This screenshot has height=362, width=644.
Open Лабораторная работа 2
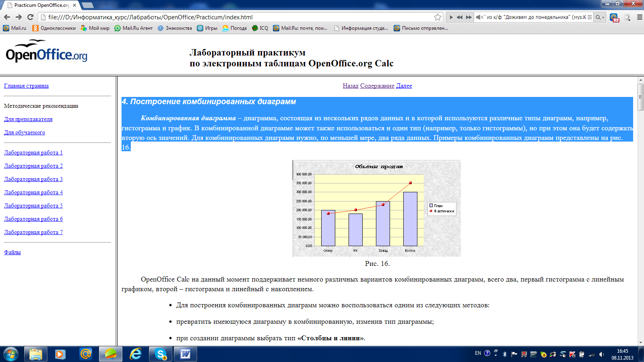point(33,166)
